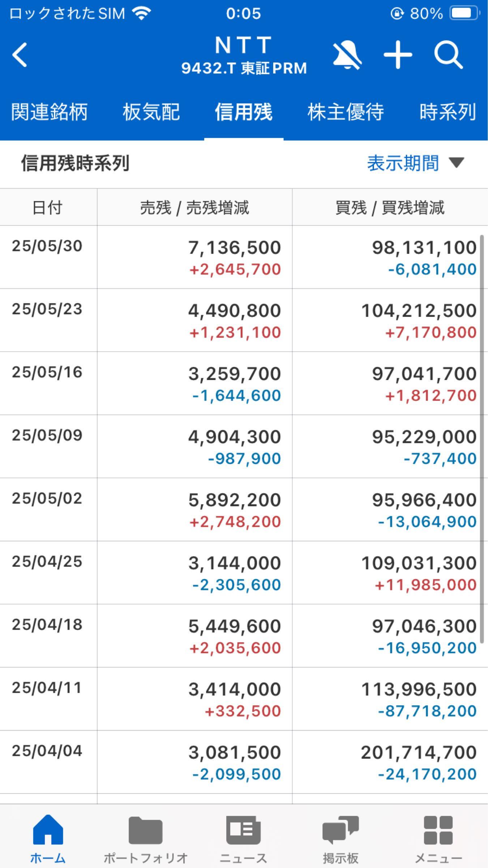Tap the NTT 9432.T title
488x868 pixels.
click(244, 55)
